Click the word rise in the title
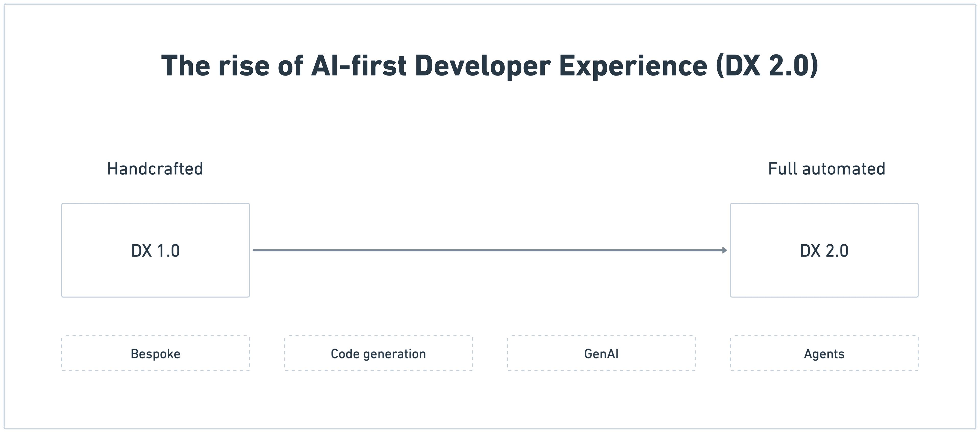This screenshot has height=433, width=980. [x=244, y=66]
